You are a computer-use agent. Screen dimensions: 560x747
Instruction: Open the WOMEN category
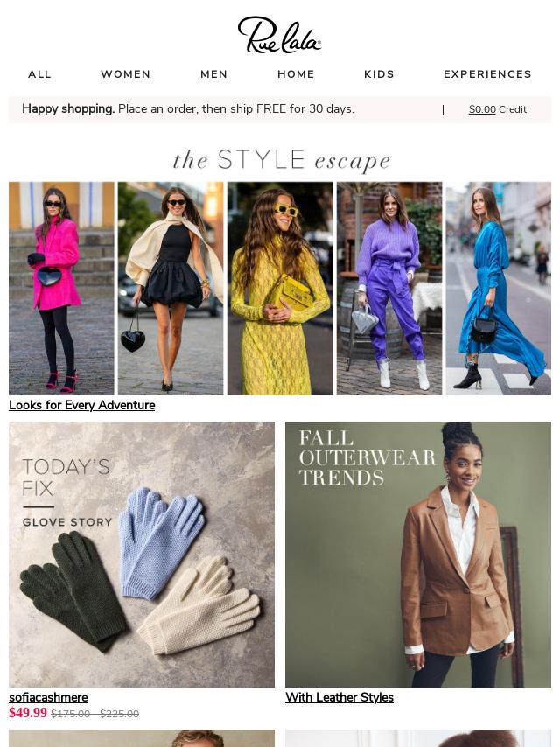[126, 74]
